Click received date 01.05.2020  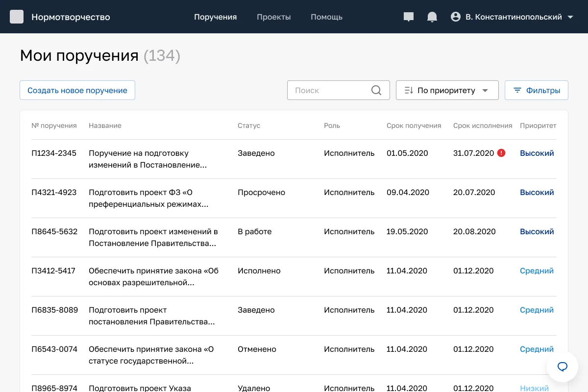coord(407,153)
